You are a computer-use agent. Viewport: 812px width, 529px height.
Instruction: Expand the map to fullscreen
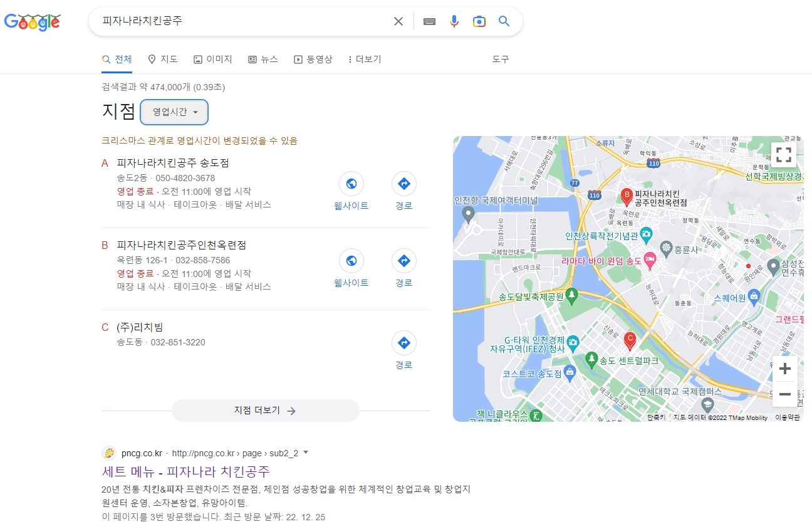(784, 154)
